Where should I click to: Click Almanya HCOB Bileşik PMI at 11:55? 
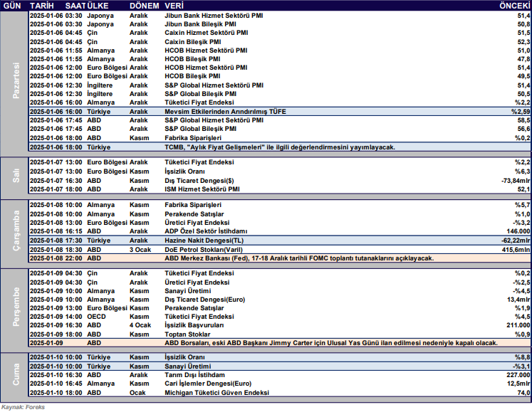coord(192,59)
